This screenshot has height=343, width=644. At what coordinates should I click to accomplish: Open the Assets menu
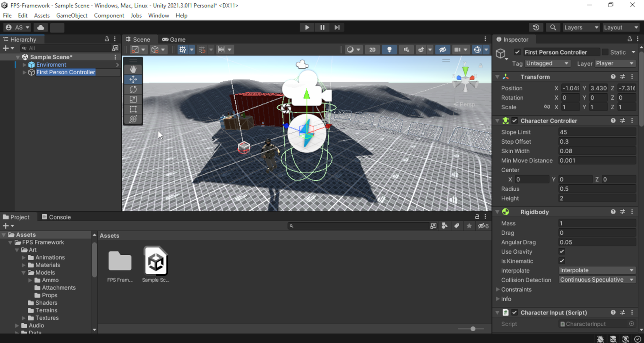coord(42,16)
